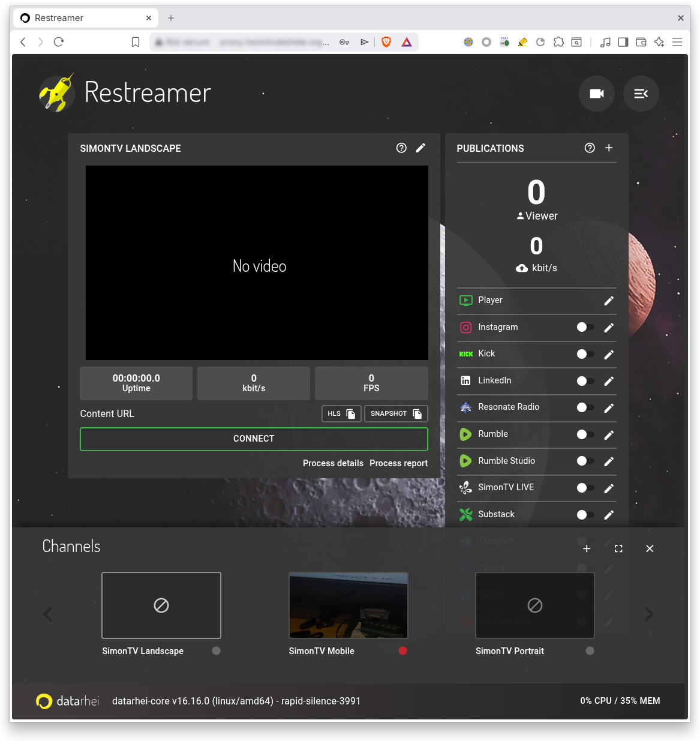
Task: Switch to the Restreamer browser tab
Action: point(86,18)
